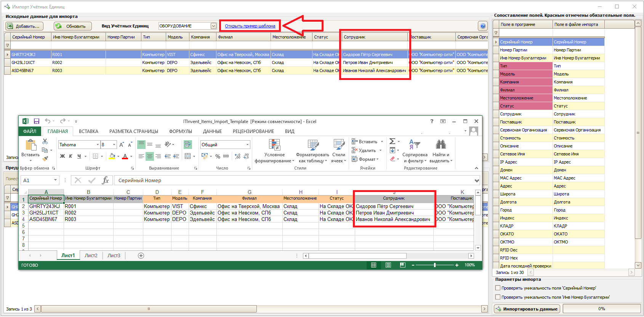Image resolution: width=644 pixels, height=317 pixels.
Task: Open the Вид Учётных Единиц dropdown
Action: (x=213, y=26)
